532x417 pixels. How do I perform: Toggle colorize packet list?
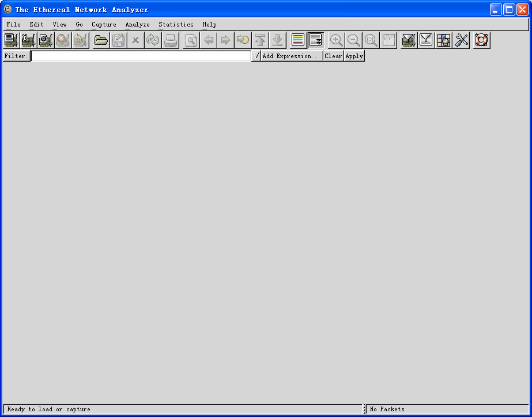click(x=298, y=40)
